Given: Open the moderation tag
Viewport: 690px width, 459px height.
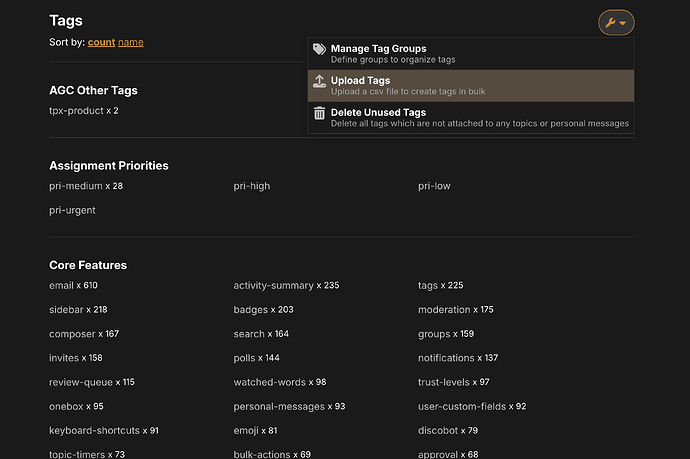Looking at the screenshot, I should pyautogui.click(x=444, y=310).
